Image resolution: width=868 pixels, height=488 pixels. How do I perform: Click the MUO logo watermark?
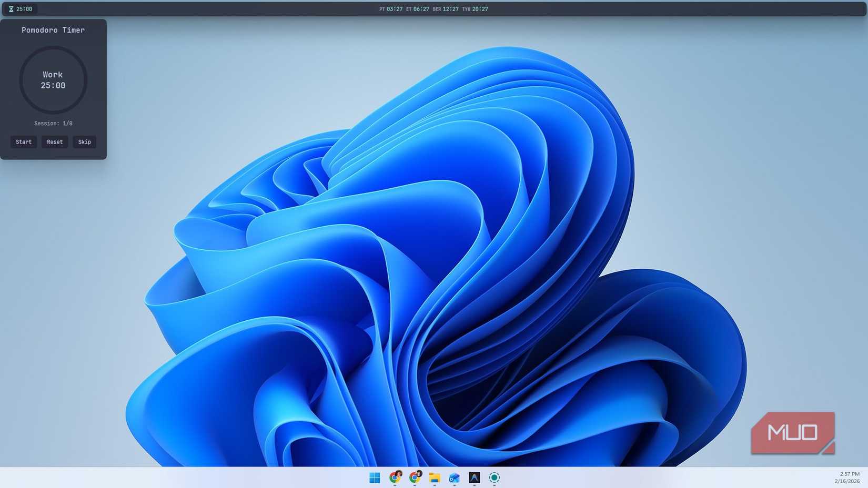tap(792, 433)
